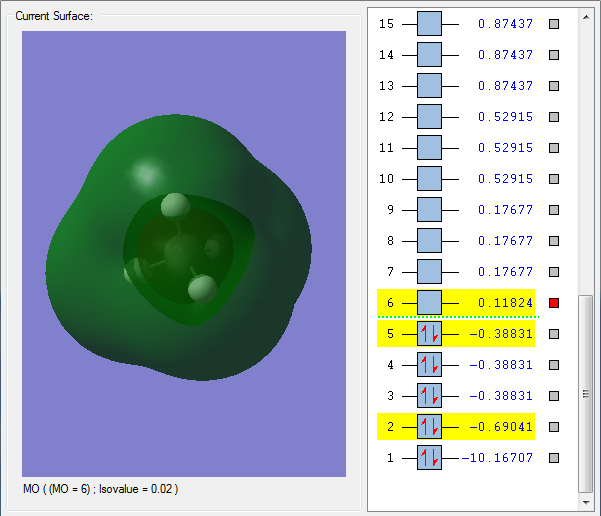Select empty orbital box of level 8
This screenshot has height=516, width=601.
point(429,241)
